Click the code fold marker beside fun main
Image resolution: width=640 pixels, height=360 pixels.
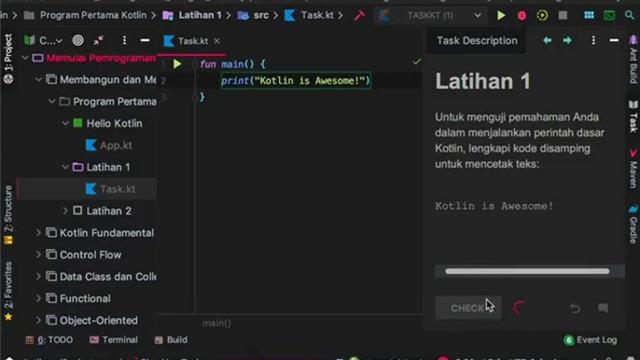tap(194, 64)
